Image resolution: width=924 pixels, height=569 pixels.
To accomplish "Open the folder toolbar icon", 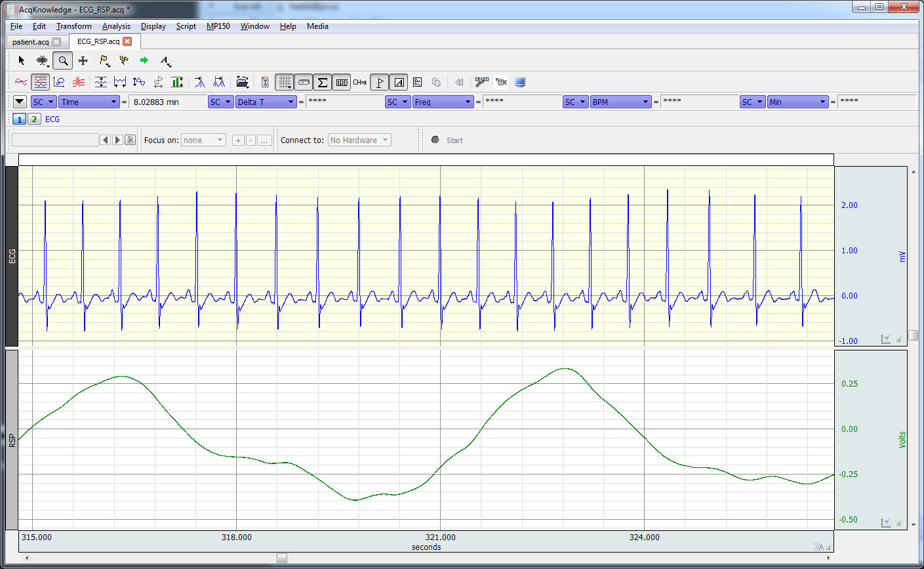I will pyautogui.click(x=242, y=82).
